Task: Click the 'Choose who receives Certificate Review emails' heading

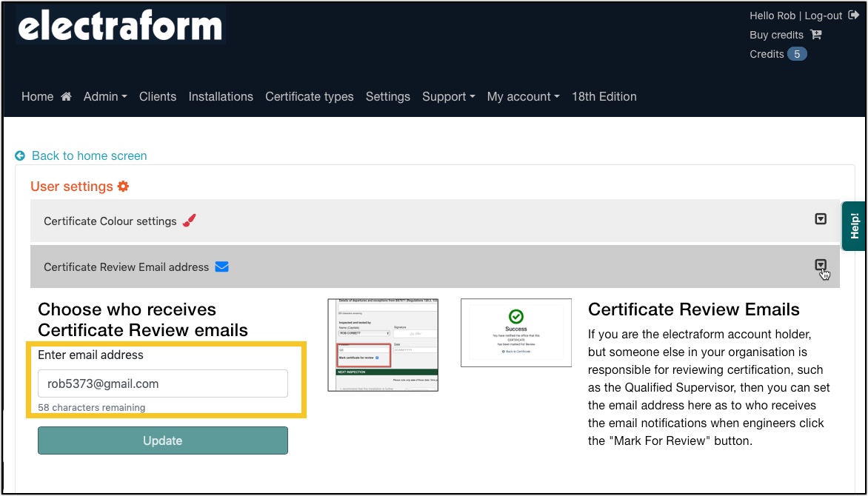Action: tap(143, 319)
